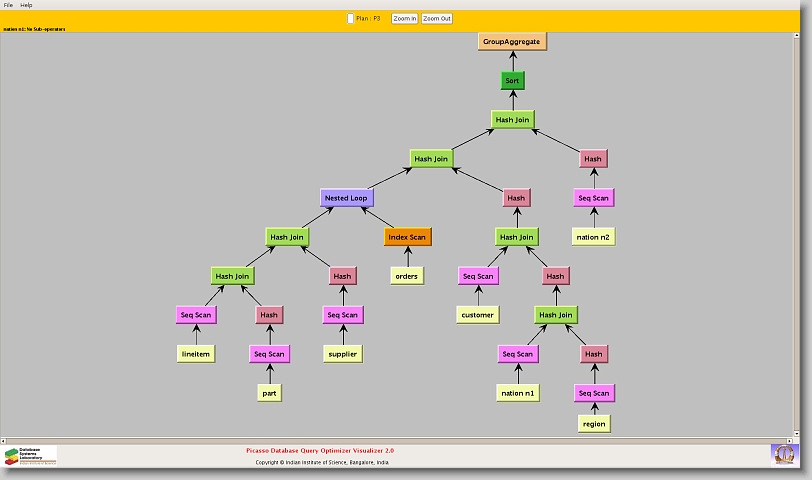Image resolution: width=812 pixels, height=480 pixels.
Task: Click the Plan P3 color box
Action: (350, 18)
